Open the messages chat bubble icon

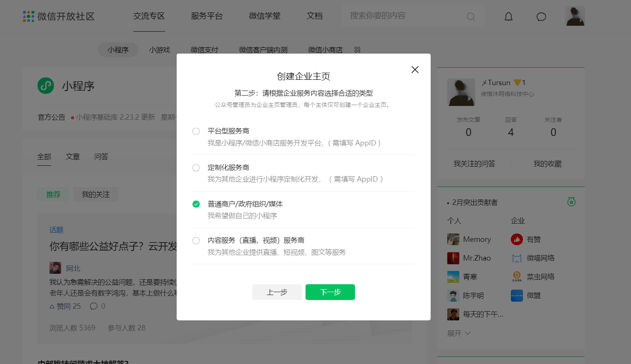[x=541, y=17]
